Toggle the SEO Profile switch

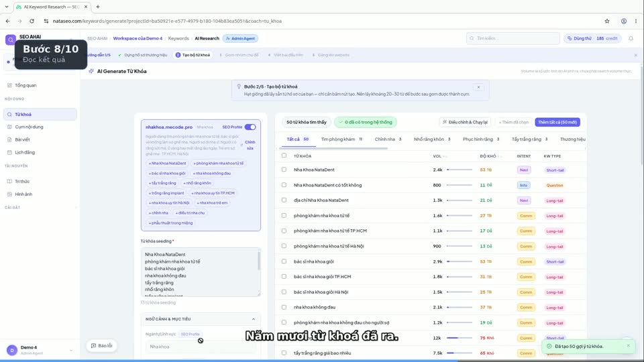tap(250, 127)
